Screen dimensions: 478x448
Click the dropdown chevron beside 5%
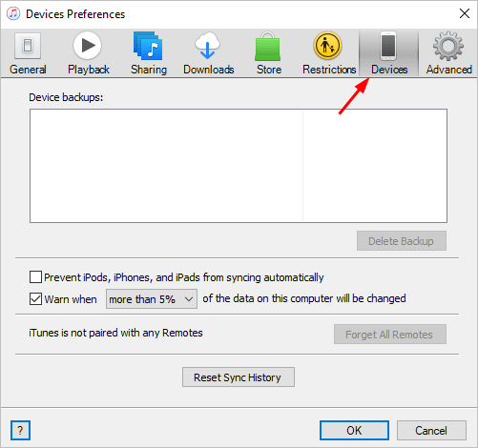click(x=189, y=299)
